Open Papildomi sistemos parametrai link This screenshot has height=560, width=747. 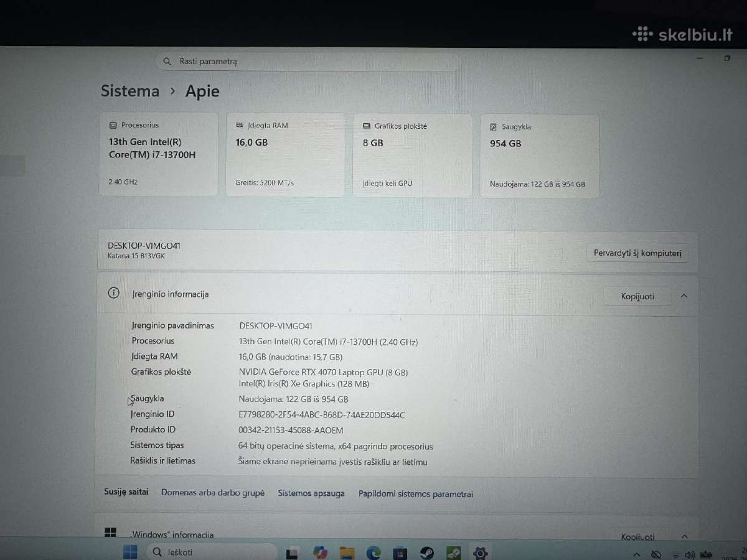click(416, 493)
